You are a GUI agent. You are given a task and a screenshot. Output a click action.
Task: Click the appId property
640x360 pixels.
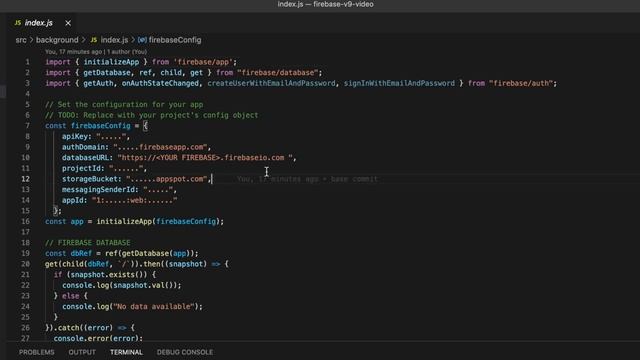pos(74,200)
